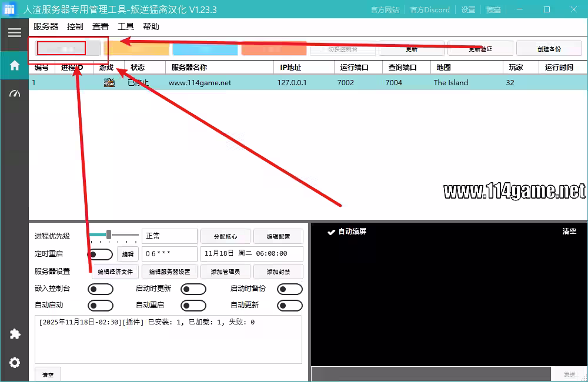This screenshot has width=588, height=382.
Task: Enable the 嵌入控制台 switch
Action: 100,289
